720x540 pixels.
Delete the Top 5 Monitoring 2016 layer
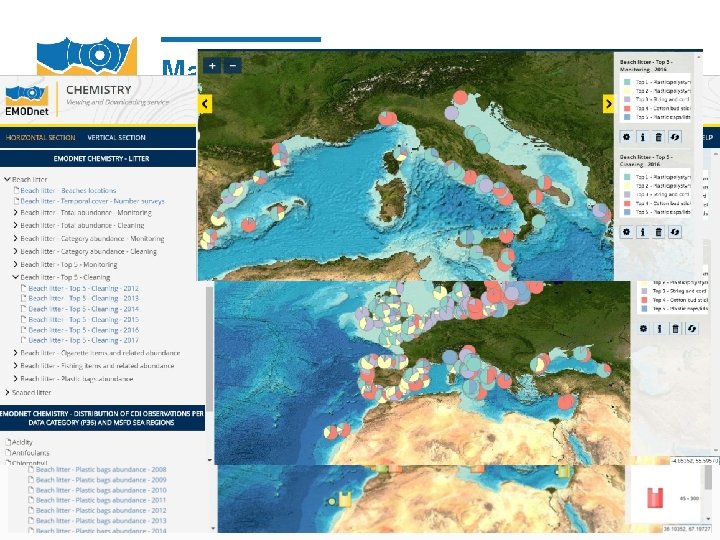coord(658,137)
